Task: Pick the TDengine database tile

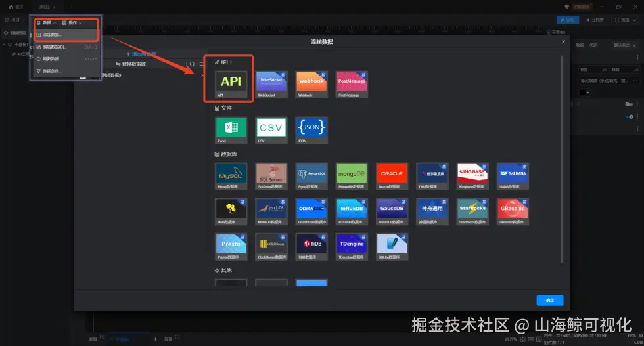Action: [x=352, y=247]
